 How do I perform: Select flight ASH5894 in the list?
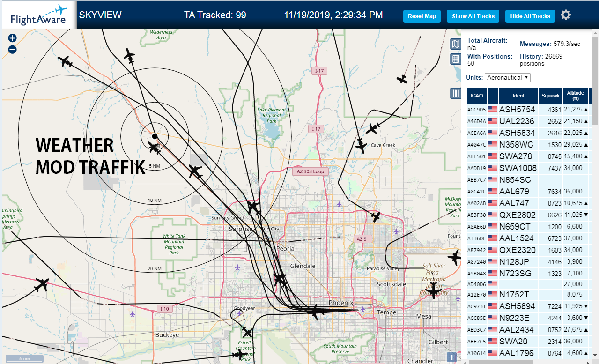coord(517,306)
